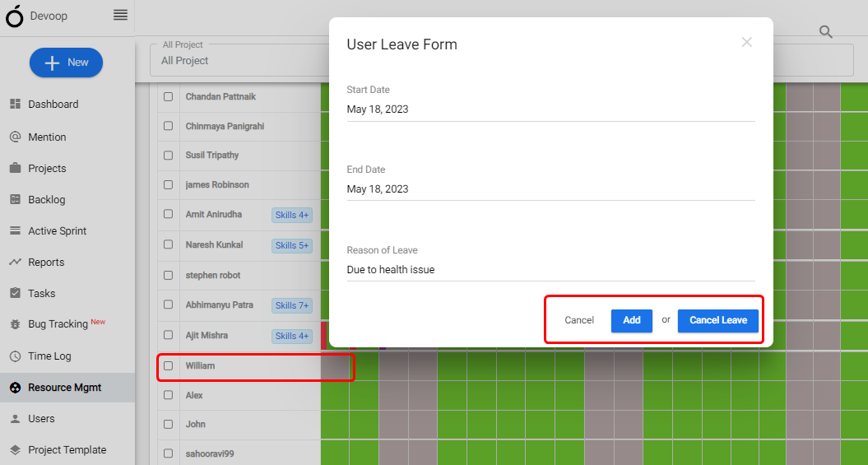The width and height of the screenshot is (868, 465).
Task: Click the Projects briefcase icon
Action: click(x=16, y=168)
